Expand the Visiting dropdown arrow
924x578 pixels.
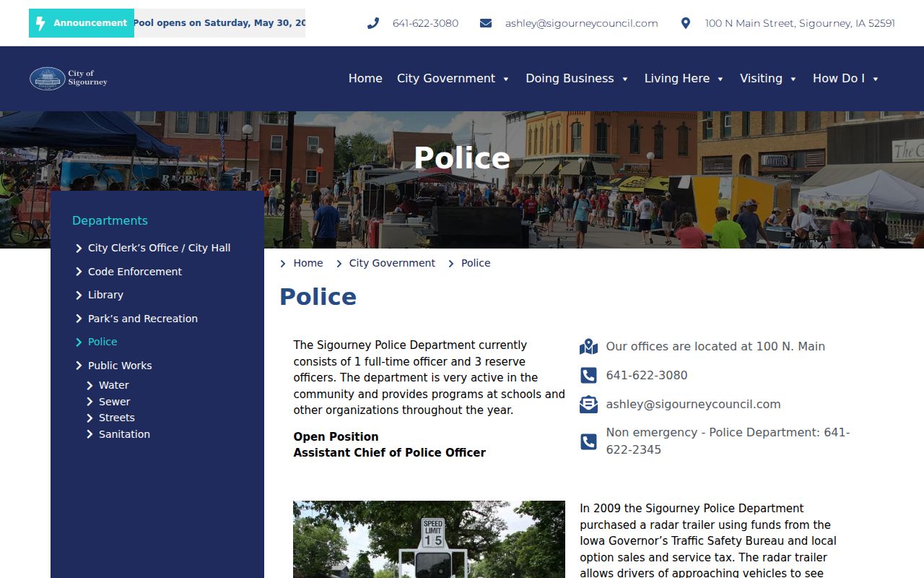coord(793,79)
